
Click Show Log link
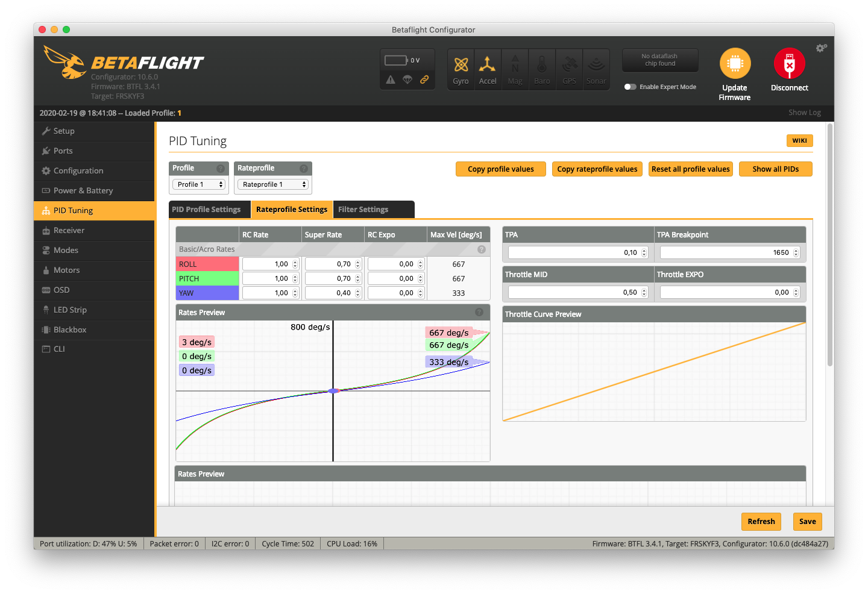[x=805, y=113]
